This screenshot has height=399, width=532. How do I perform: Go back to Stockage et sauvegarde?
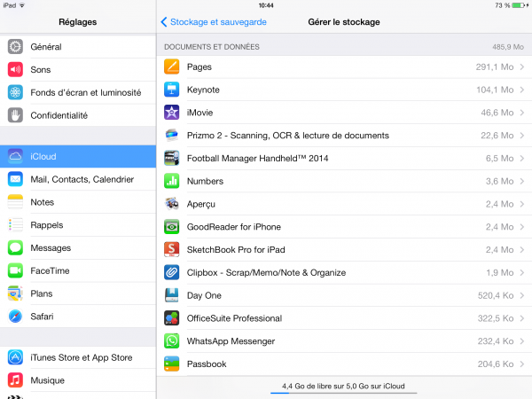coord(214,22)
